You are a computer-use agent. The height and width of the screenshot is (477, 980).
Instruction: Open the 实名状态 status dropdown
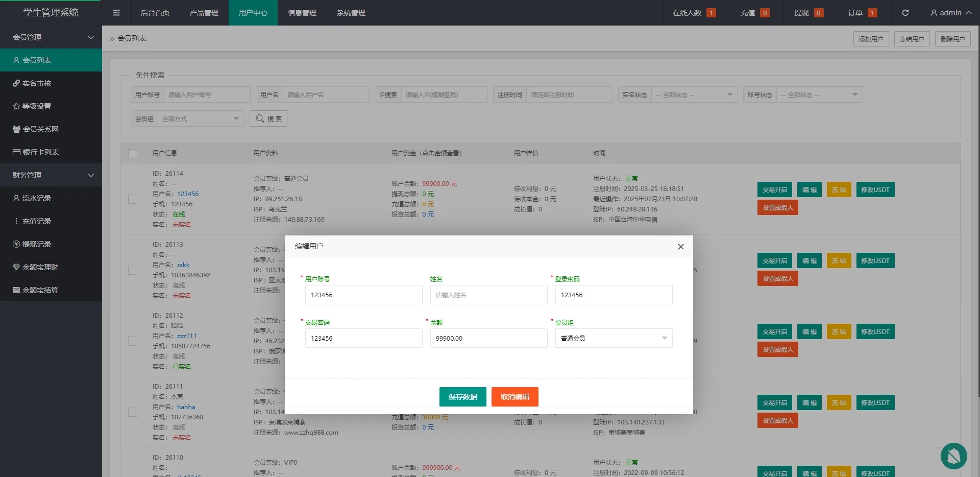pyautogui.click(x=694, y=94)
